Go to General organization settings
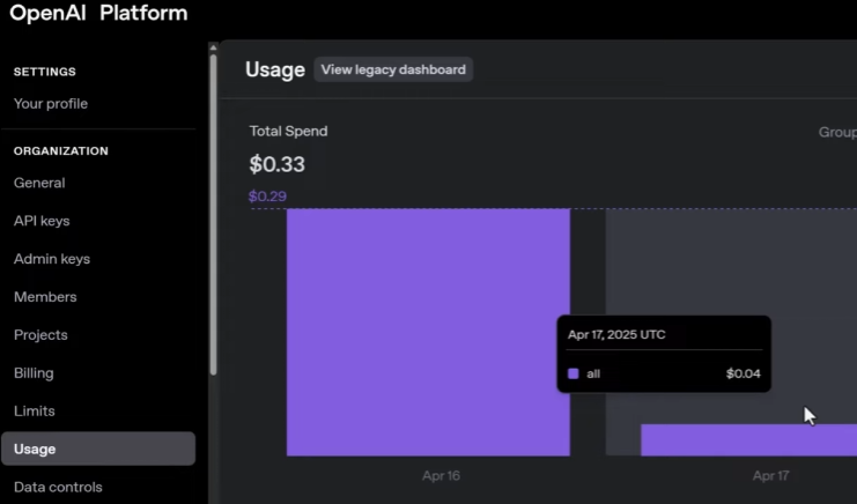This screenshot has height=504, width=857. (39, 183)
